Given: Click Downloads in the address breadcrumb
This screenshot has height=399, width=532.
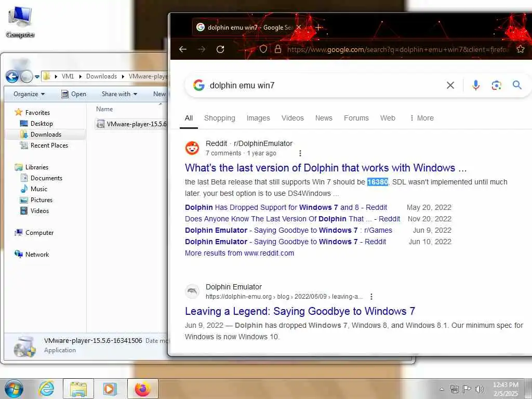Looking at the screenshot, I should tap(101, 76).
